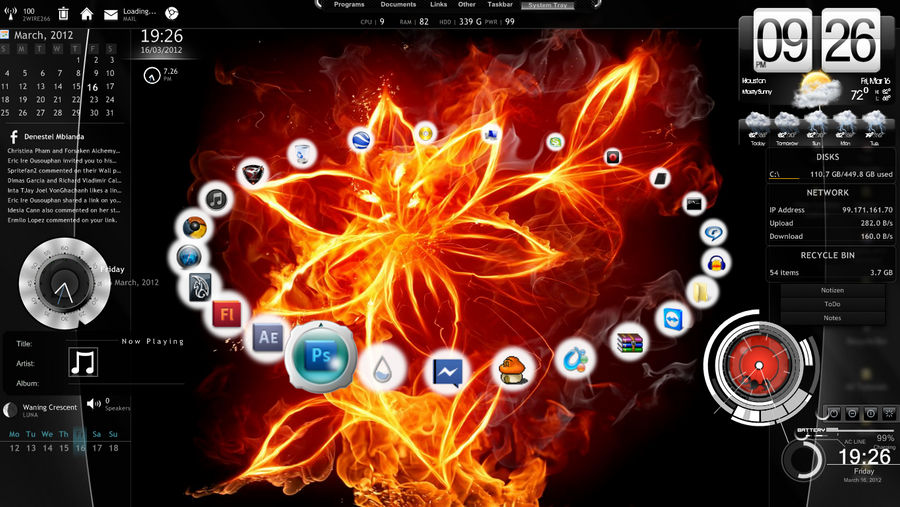Click the '54 items' Recycle Bin entry
The image size is (900, 507).
[784, 273]
